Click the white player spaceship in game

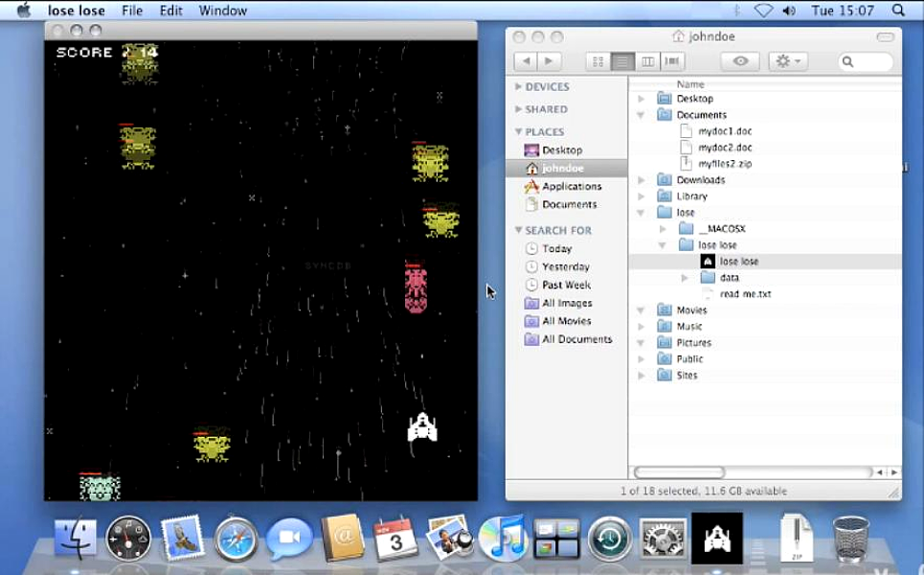click(422, 428)
